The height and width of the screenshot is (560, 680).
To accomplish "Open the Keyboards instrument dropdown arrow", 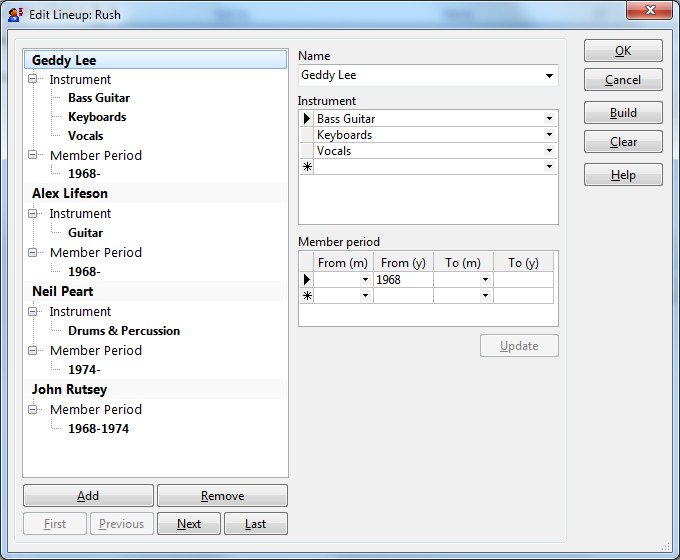I will [549, 134].
